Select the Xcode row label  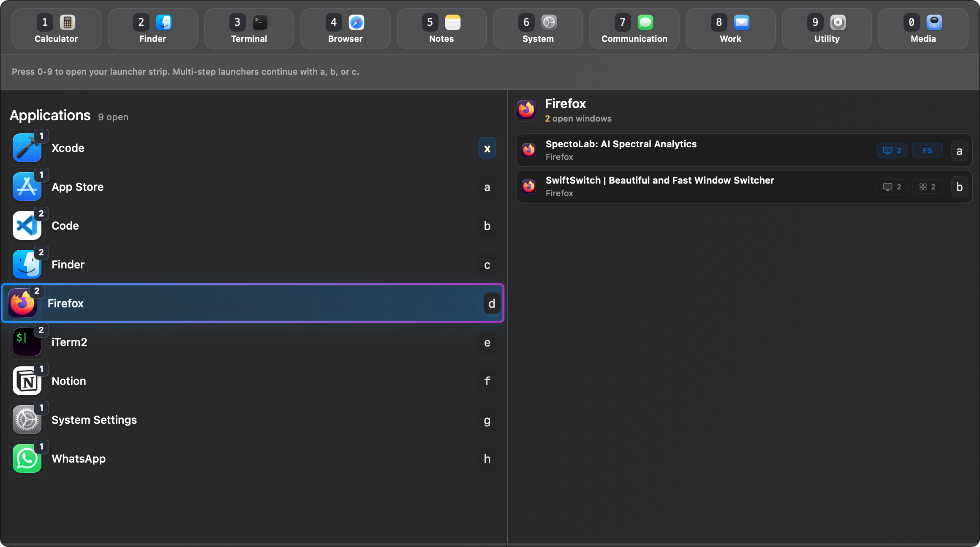click(68, 148)
